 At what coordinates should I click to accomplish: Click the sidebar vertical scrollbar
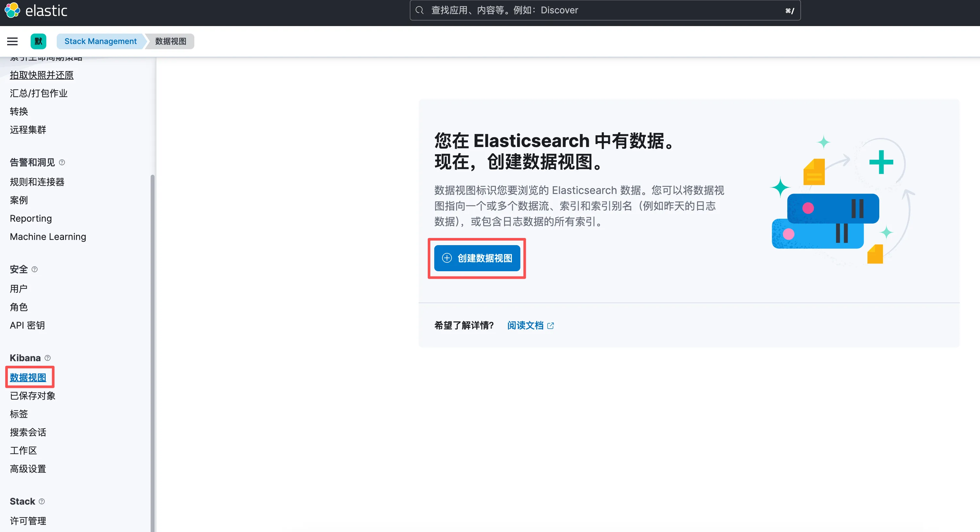click(153, 342)
